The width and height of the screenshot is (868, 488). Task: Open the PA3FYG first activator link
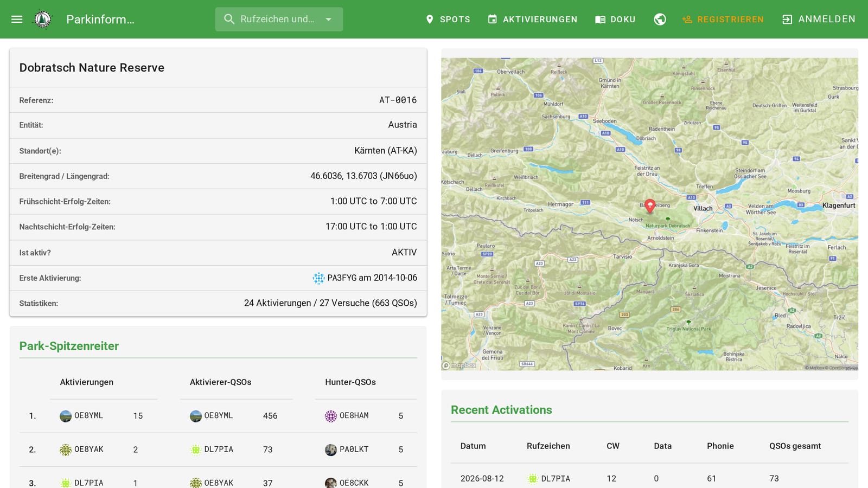(x=342, y=278)
